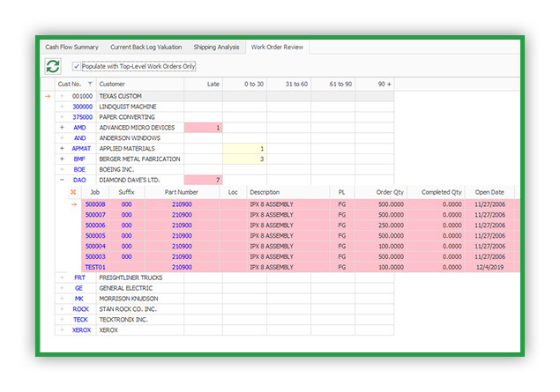Open the Shipping Analysis tab
This screenshot has width=560, height=392.
pos(216,47)
